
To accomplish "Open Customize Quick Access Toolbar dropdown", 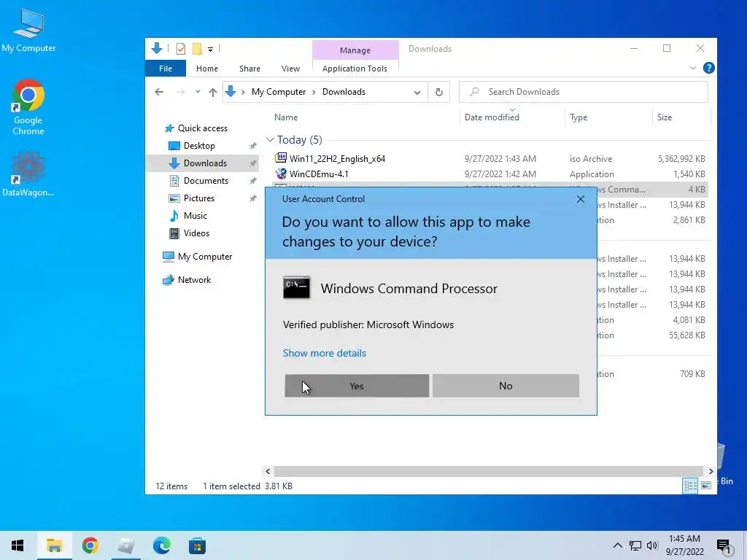I will (210, 49).
